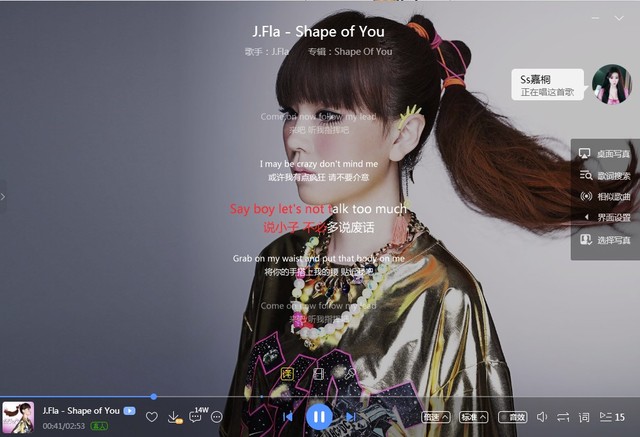Expand the left side panel arrow
Screen dimensions: 640x437
(x=3, y=197)
